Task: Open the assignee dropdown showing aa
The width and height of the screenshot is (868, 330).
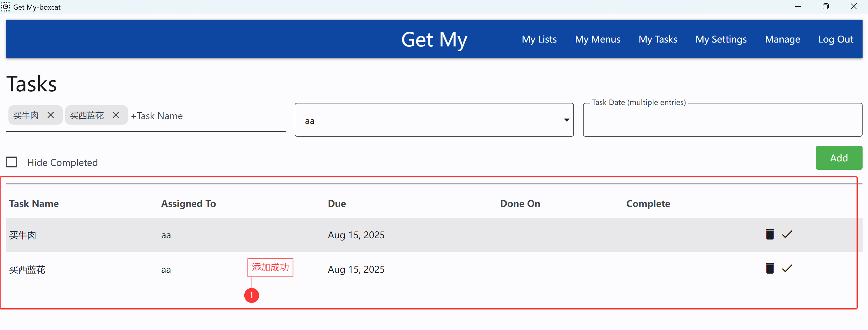Action: (434, 120)
